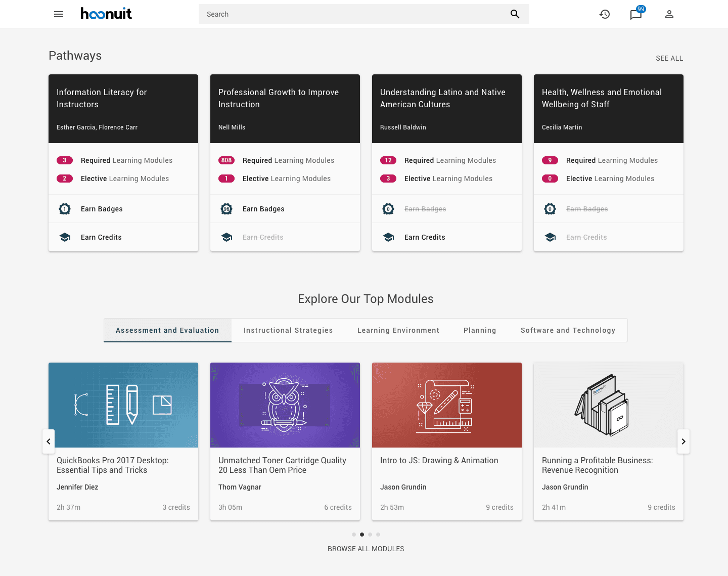Open Professional Growth to Improve Instruction title
Screen dimensions: 728x576
click(x=279, y=98)
